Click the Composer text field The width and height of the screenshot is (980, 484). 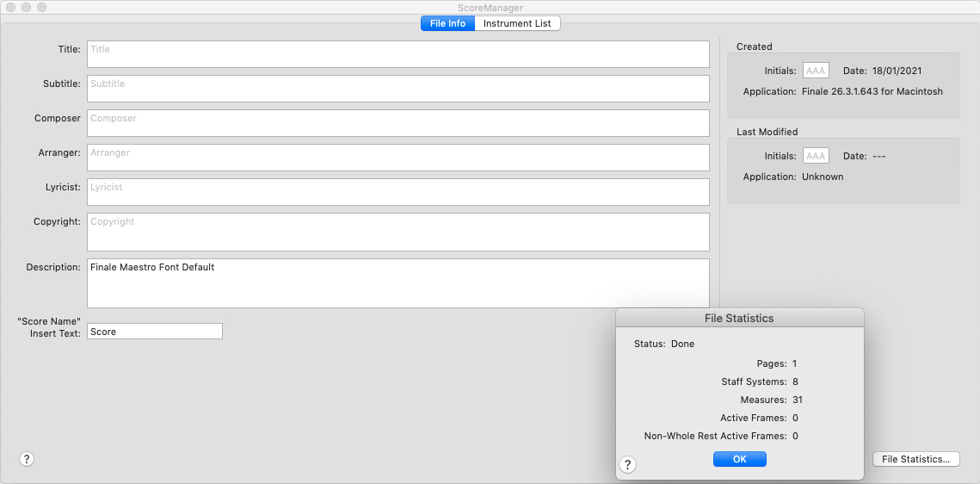[x=398, y=122]
